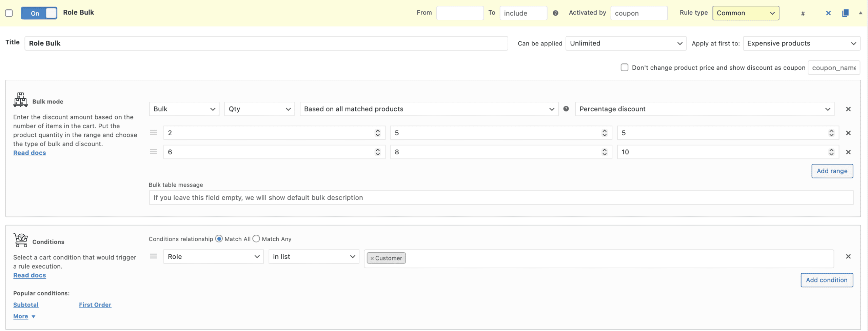Open the Percentage discount type dropdown
Screen dimensions: 868x331
coord(704,109)
